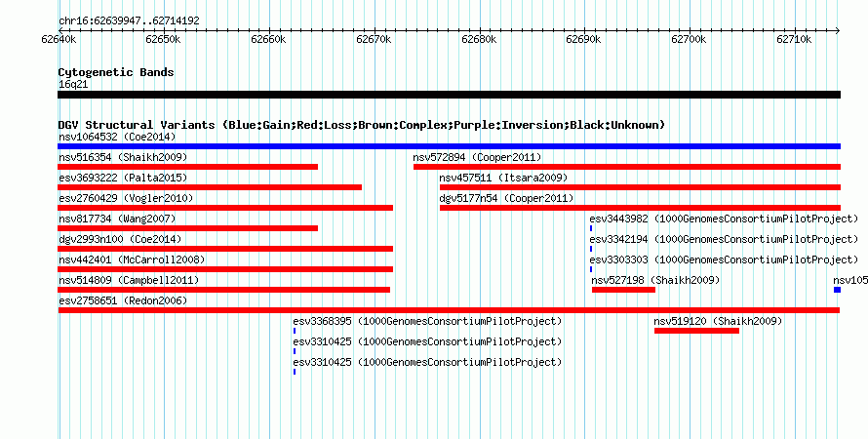The width and height of the screenshot is (868, 439).
Task: Click the black 16q21 cytogenetic band bar
Action: click(x=449, y=95)
